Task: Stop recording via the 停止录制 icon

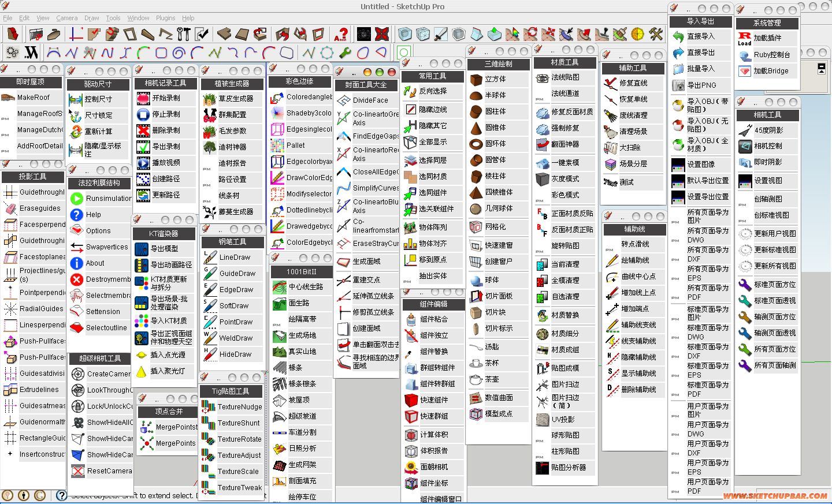Action: (x=143, y=114)
